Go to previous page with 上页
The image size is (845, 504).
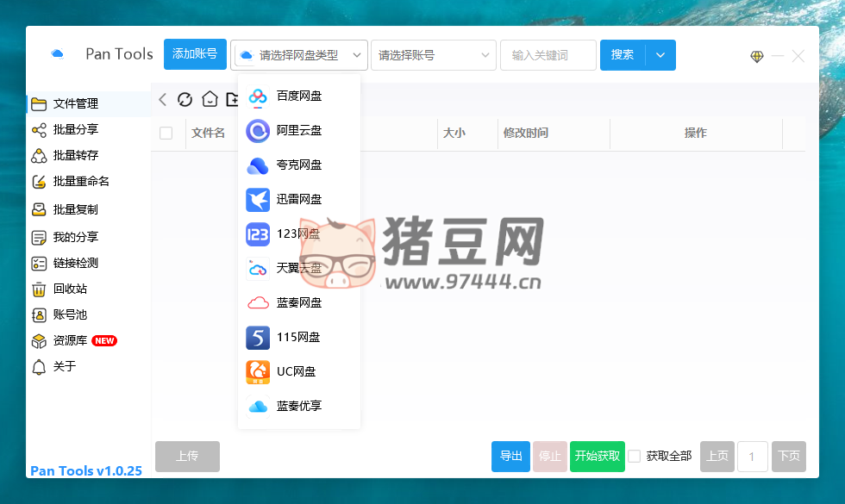(x=717, y=457)
